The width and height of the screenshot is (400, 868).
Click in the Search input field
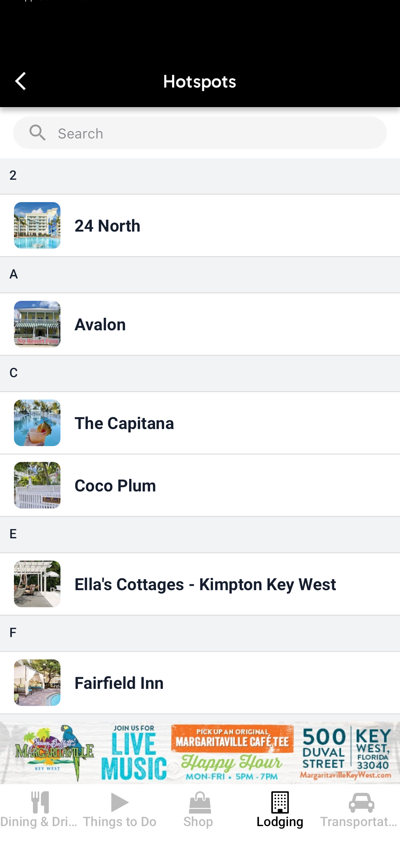pos(200,133)
